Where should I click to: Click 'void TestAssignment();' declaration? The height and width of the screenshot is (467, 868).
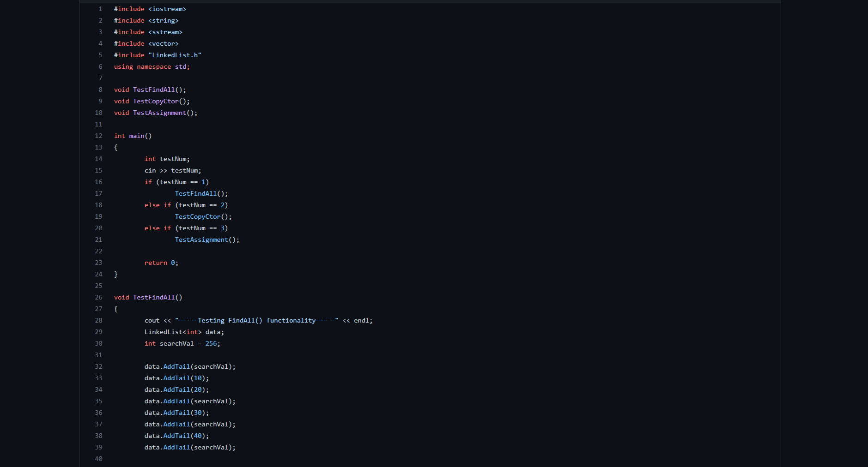pos(156,113)
